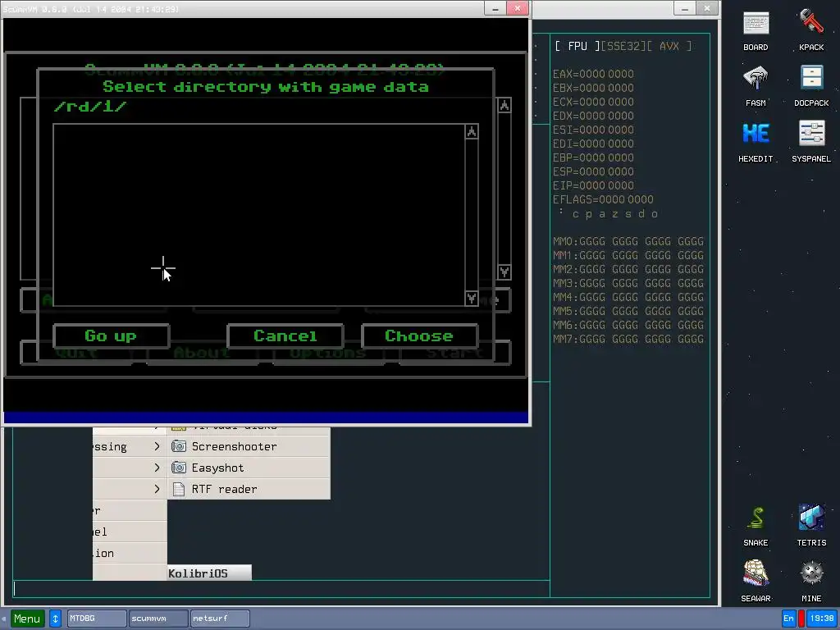
Task: Click the RTF reader document icon
Action: tap(178, 489)
